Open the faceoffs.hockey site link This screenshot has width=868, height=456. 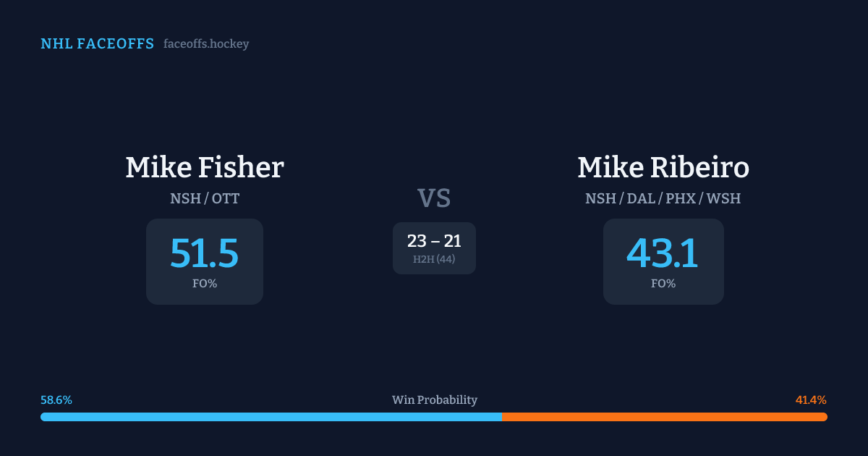point(206,44)
